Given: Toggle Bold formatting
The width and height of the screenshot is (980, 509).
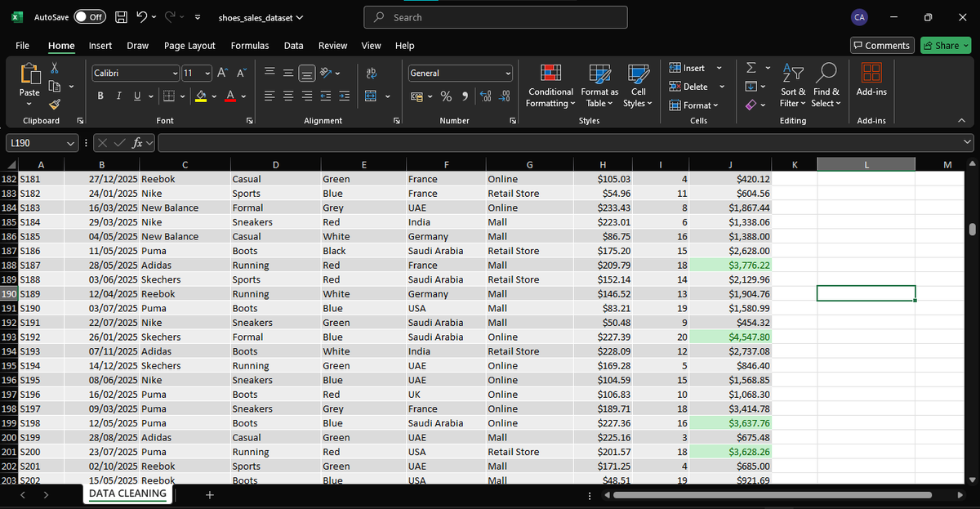Looking at the screenshot, I should point(100,96).
